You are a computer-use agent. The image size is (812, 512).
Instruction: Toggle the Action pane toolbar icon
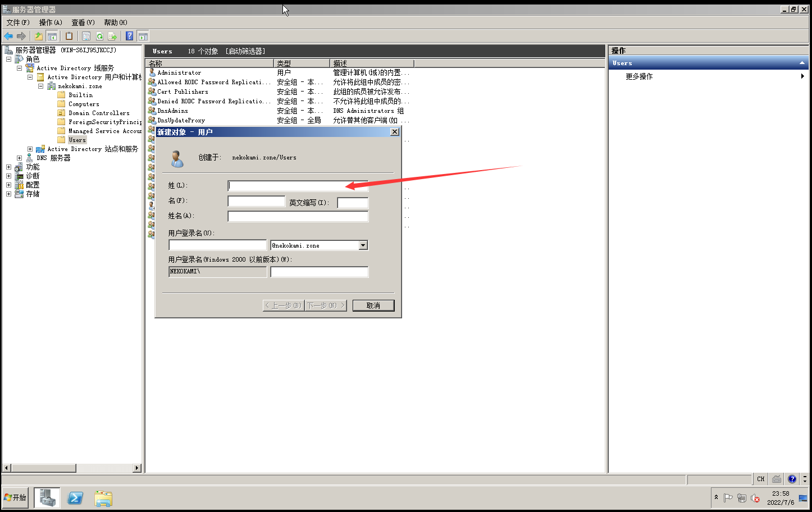click(143, 36)
